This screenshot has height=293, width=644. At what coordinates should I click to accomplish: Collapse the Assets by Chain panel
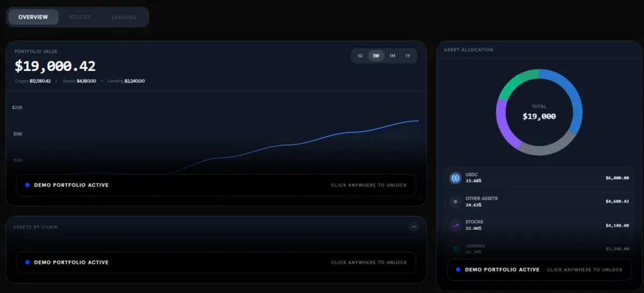(x=414, y=227)
